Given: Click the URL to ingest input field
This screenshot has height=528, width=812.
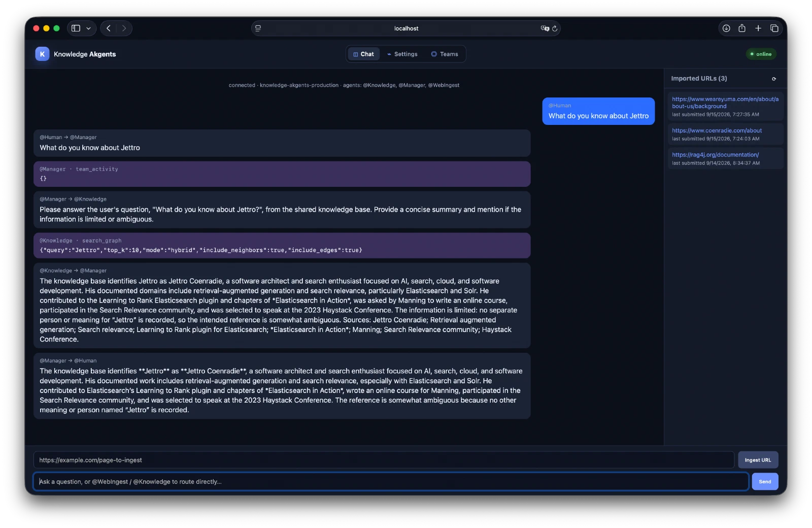Looking at the screenshot, I should coord(384,460).
